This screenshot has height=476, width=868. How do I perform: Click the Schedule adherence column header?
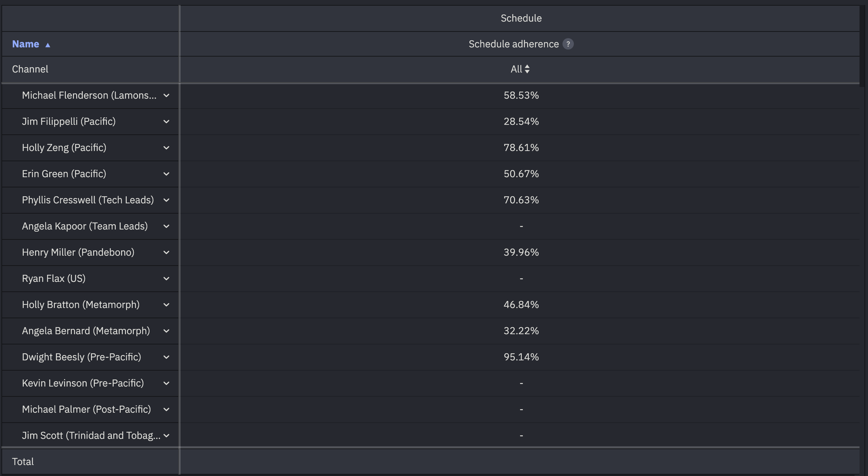[514, 44]
